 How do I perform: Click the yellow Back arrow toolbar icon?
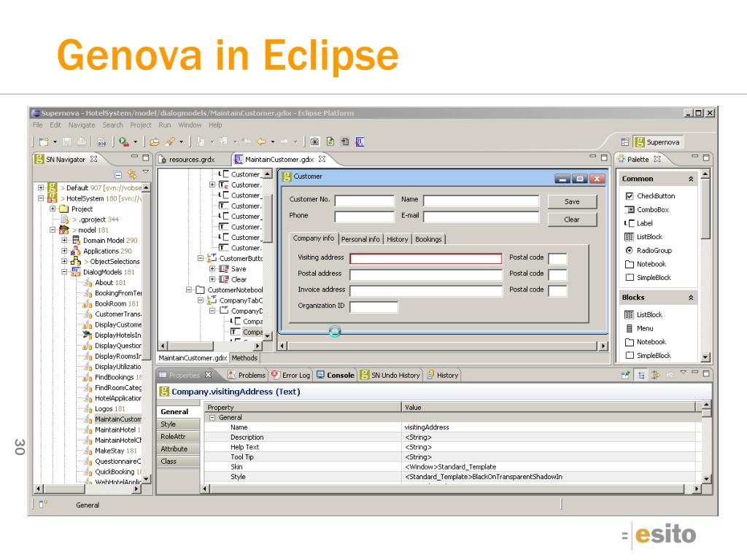click(262, 141)
